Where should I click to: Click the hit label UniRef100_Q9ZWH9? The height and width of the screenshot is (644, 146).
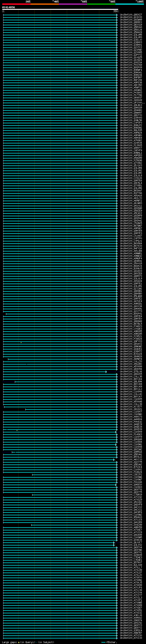[x=131, y=20]
